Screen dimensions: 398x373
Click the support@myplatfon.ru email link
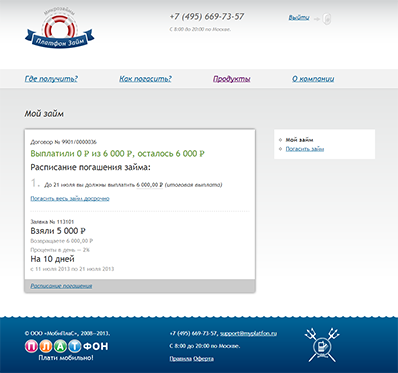coord(248,333)
